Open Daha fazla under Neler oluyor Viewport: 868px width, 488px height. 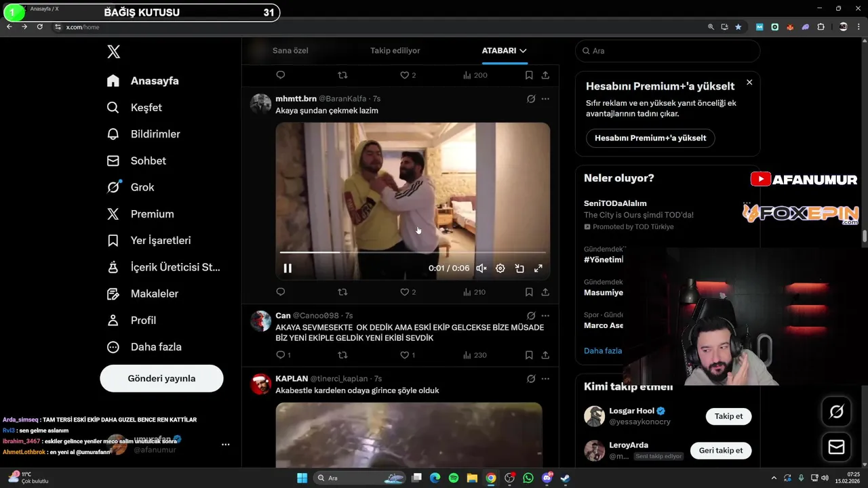coord(603,351)
